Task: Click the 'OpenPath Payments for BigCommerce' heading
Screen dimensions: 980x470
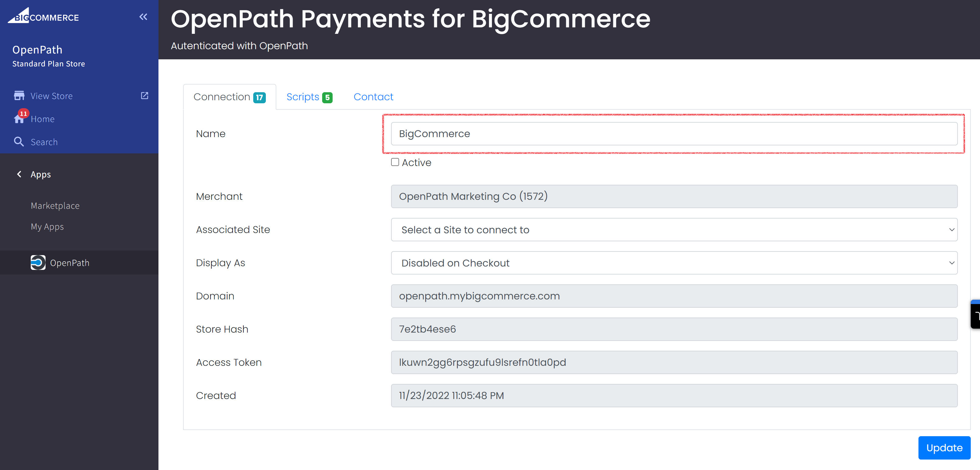Action: (x=410, y=19)
